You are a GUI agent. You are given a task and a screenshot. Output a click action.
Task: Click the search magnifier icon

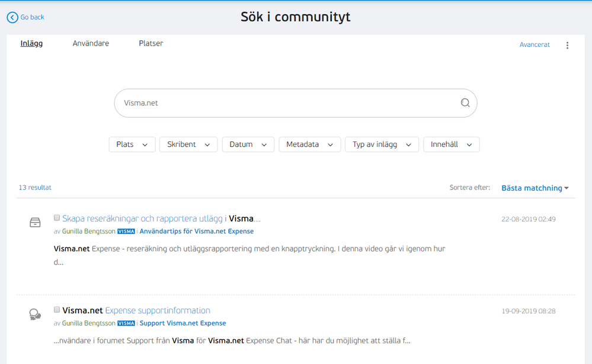point(465,102)
